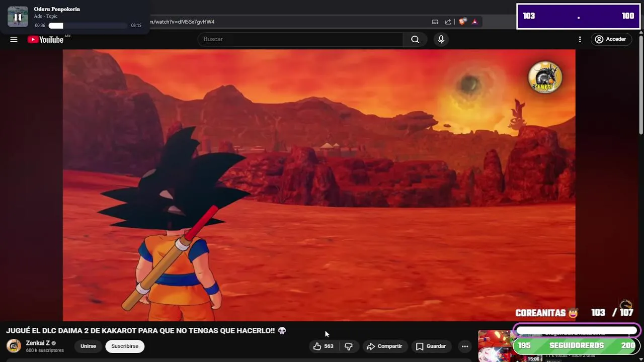Click the video title JUGUÉ EL DLC DAIMA 2
644x362 pixels.
tap(141, 330)
